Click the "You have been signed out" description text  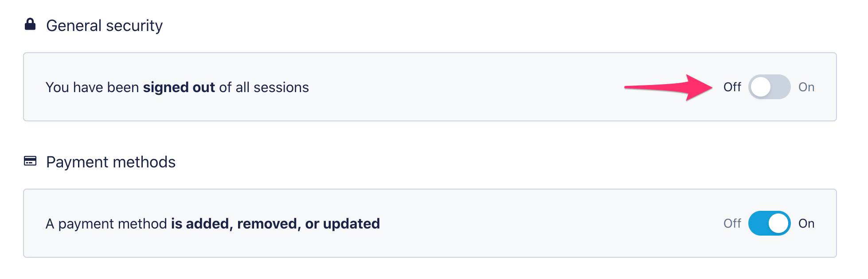93,87
